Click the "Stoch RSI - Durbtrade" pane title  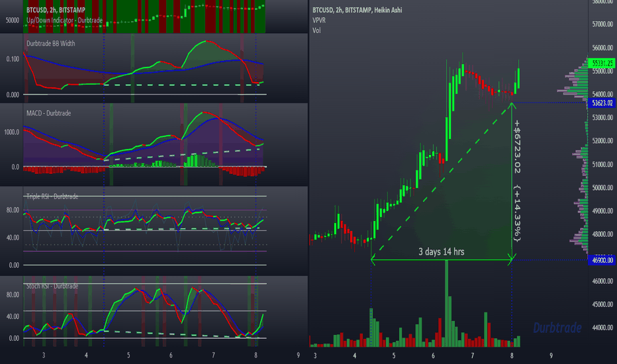click(52, 286)
